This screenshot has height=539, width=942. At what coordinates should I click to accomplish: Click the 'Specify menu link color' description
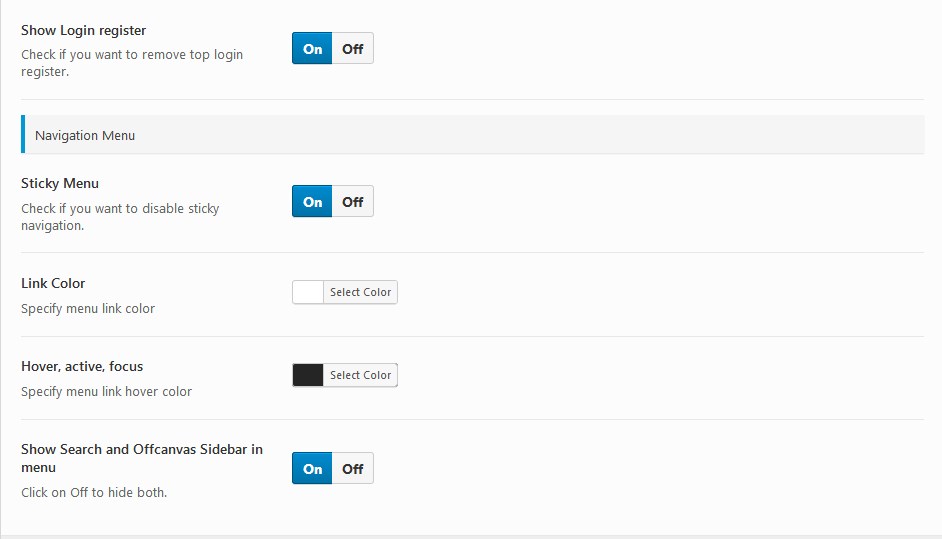[x=88, y=308]
